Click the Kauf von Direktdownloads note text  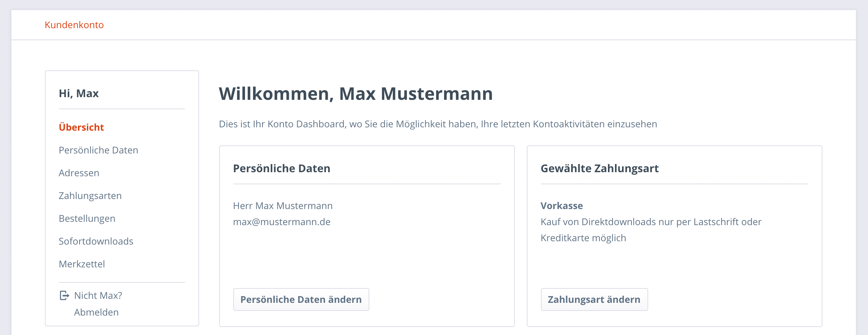(x=651, y=230)
